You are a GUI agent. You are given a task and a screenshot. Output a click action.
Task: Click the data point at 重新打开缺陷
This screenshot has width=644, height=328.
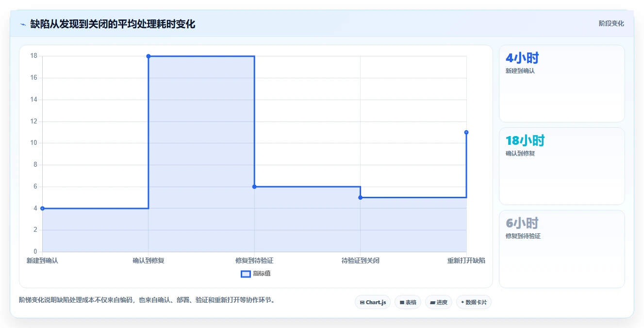466,132
